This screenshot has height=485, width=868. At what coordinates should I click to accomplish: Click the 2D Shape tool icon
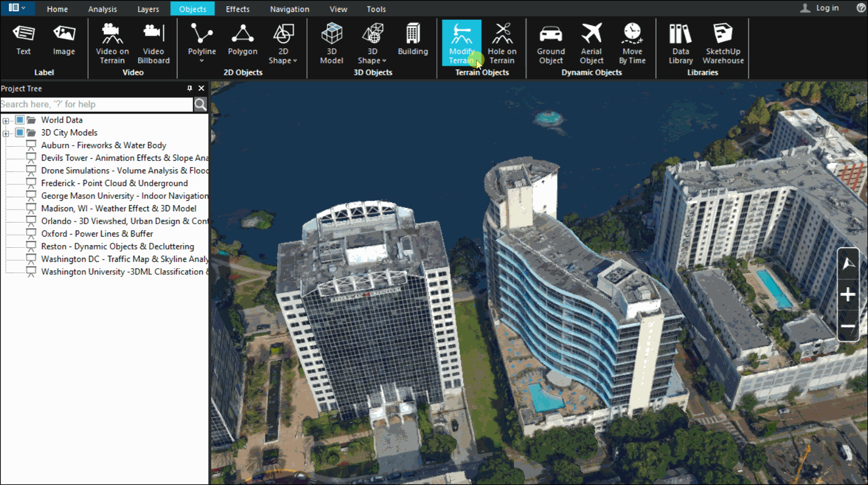coord(283,35)
